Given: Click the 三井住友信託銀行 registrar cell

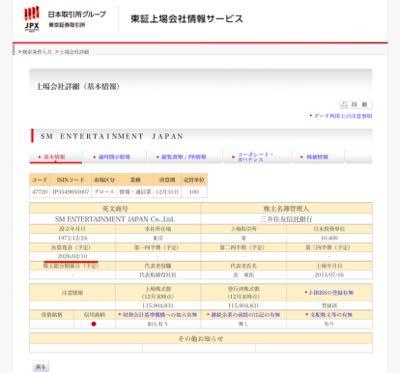Looking at the screenshot, I should [287, 219].
